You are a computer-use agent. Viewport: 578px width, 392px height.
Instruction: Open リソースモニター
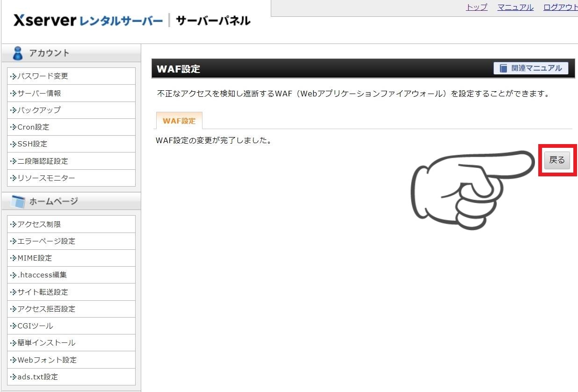(x=46, y=178)
